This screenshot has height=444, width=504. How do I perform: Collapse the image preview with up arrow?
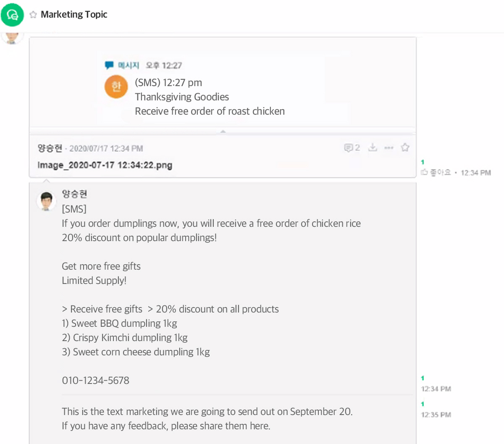point(223,131)
